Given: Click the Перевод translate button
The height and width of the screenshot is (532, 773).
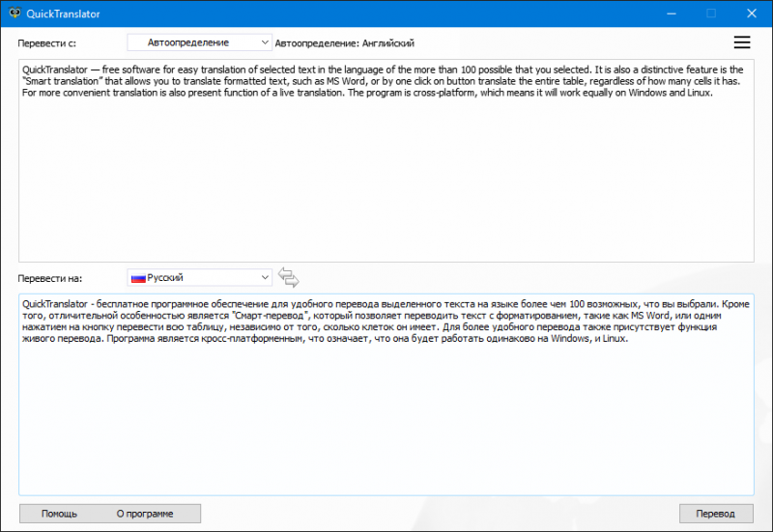Looking at the screenshot, I should (x=716, y=514).
